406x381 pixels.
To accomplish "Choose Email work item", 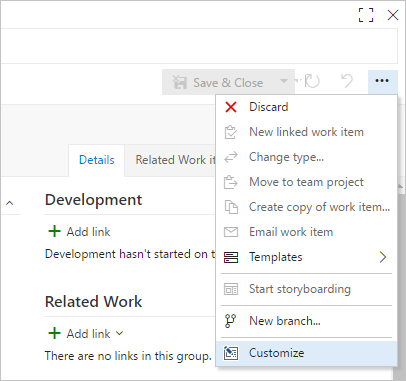I will click(306, 232).
